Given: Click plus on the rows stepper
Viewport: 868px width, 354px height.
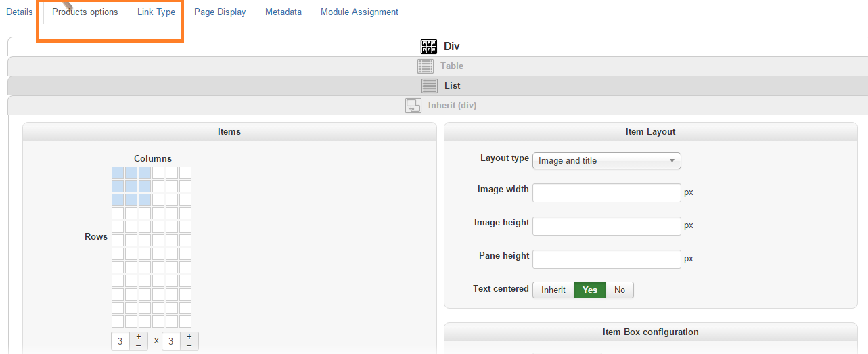Looking at the screenshot, I should [x=189, y=337].
